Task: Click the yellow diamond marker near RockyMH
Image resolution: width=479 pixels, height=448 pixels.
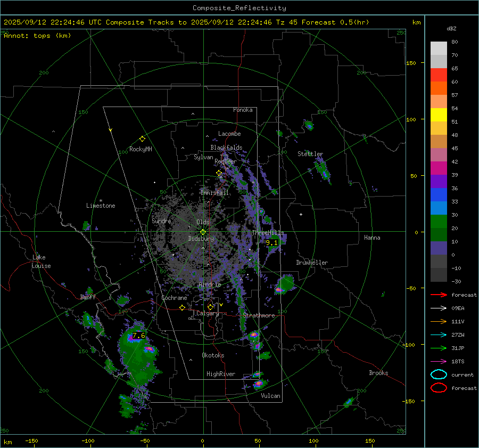Action: click(x=142, y=139)
